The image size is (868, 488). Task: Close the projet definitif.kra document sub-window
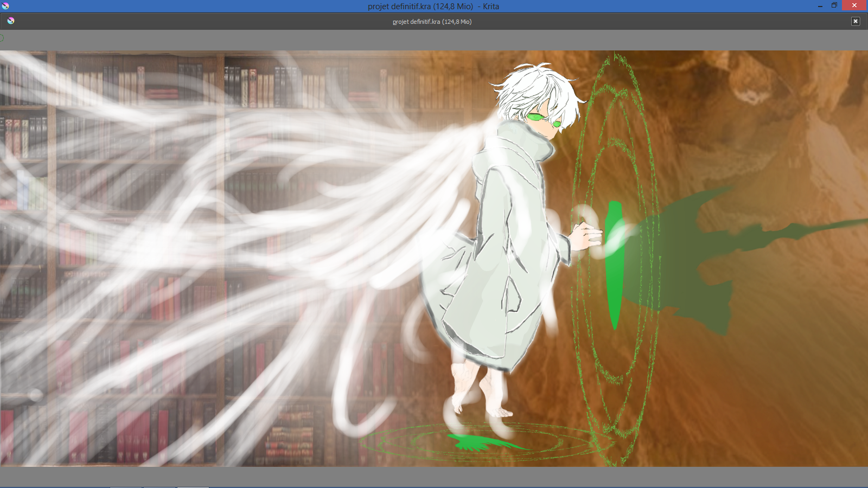[856, 21]
